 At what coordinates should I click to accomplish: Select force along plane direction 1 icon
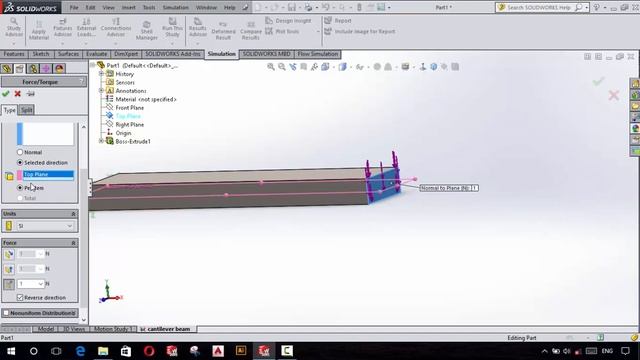click(9, 254)
